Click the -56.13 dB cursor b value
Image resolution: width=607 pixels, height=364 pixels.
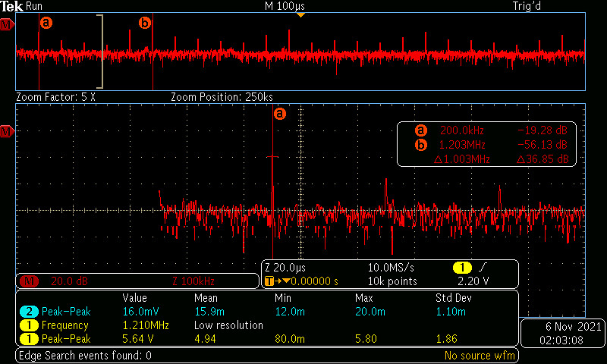point(543,145)
